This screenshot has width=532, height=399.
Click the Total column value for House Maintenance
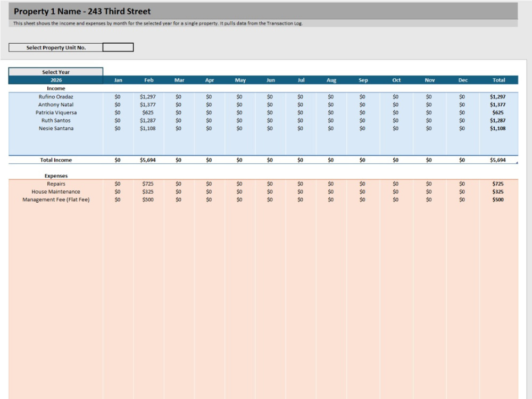[x=498, y=192]
